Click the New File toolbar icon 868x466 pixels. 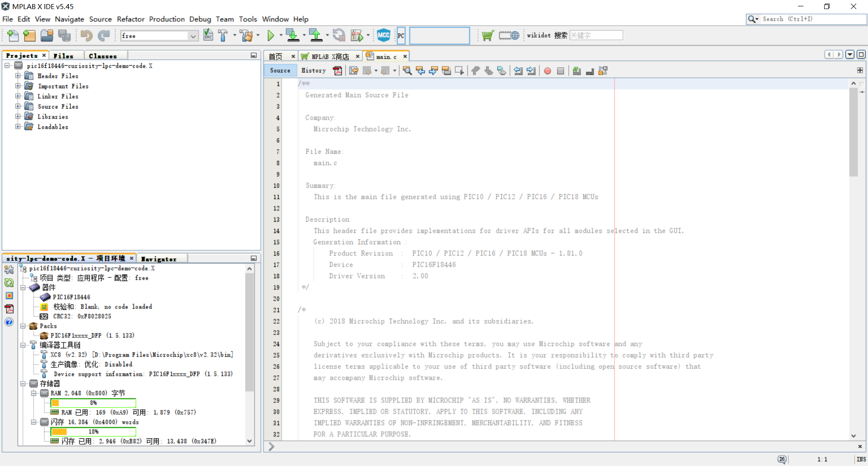coord(13,35)
